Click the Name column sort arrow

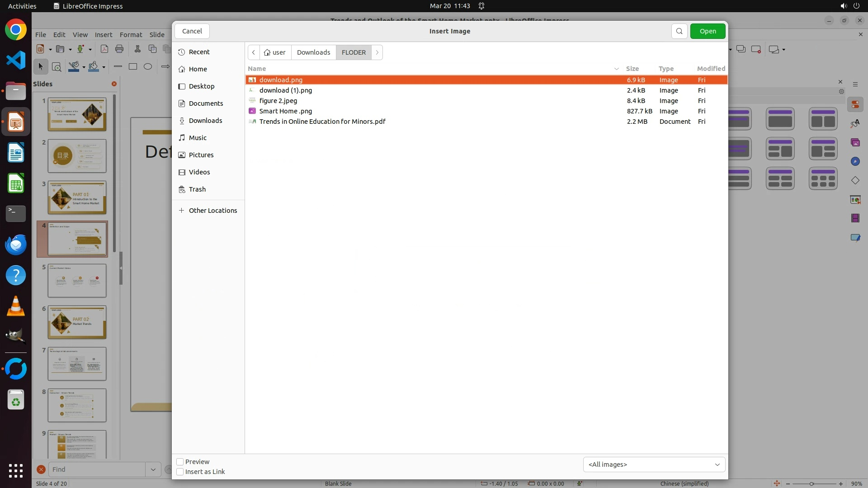click(x=616, y=69)
